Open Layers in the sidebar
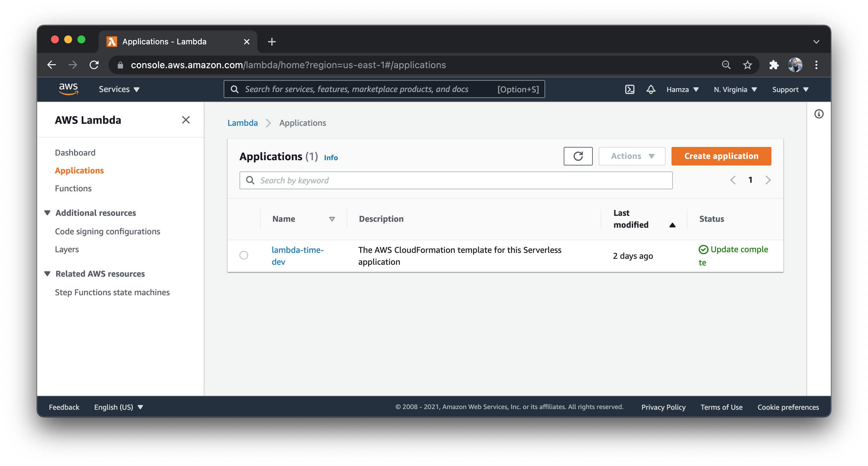This screenshot has width=868, height=466. (67, 249)
